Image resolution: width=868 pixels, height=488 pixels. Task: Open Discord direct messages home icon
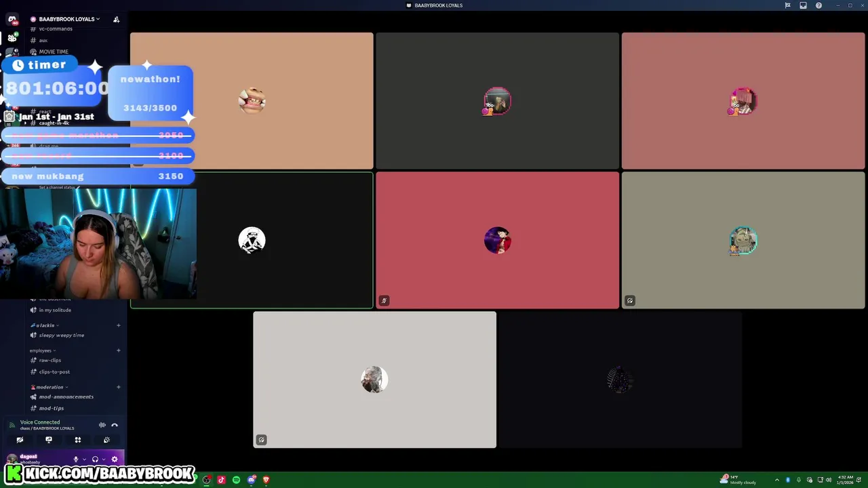coord(12,19)
